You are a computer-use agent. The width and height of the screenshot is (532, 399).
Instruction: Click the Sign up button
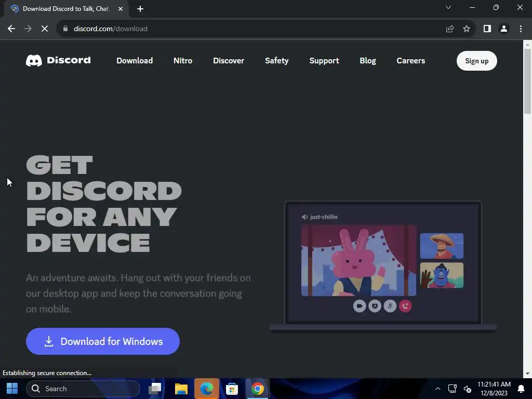pyautogui.click(x=477, y=61)
